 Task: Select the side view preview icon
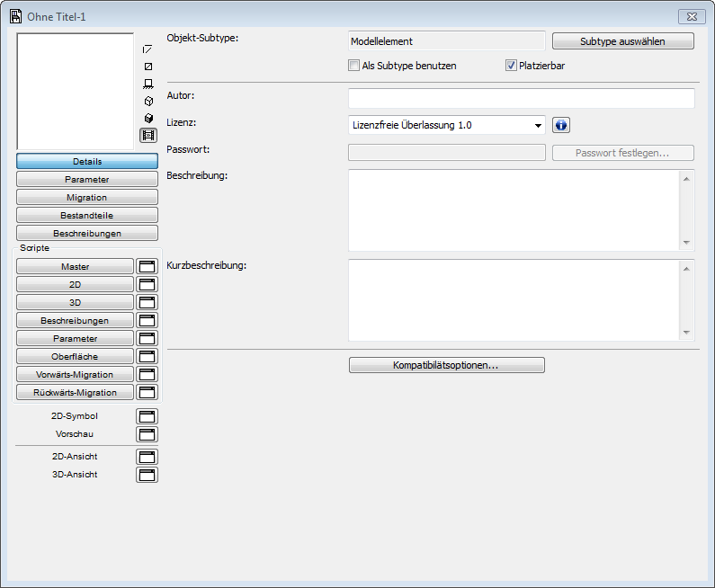[x=148, y=84]
